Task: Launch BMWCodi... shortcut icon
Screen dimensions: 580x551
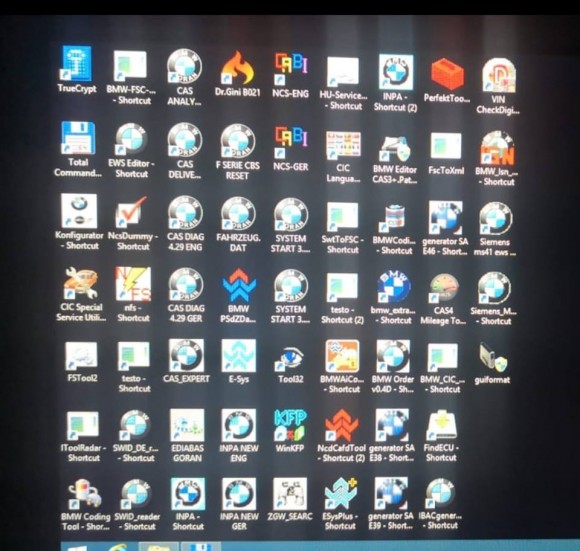Action: coord(394,218)
